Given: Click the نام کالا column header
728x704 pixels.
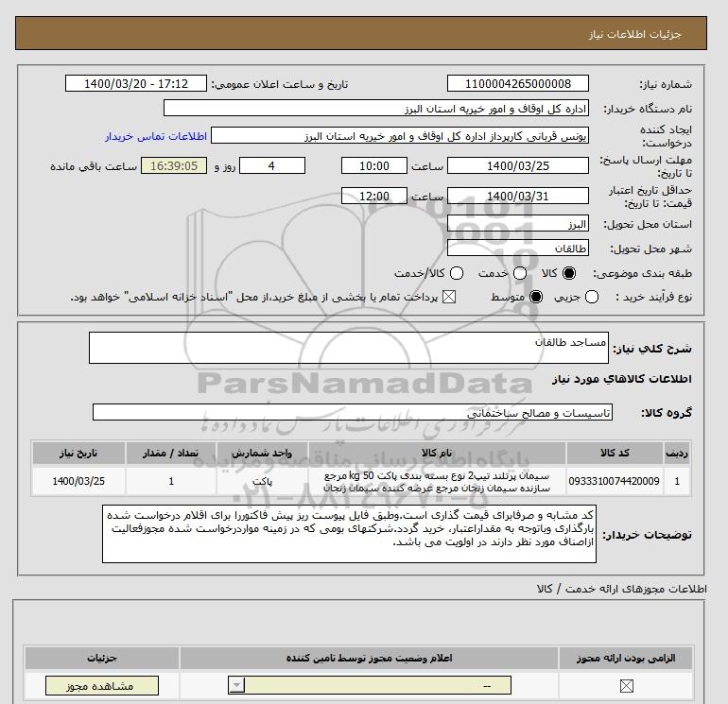Looking at the screenshot, I should click(x=437, y=453).
